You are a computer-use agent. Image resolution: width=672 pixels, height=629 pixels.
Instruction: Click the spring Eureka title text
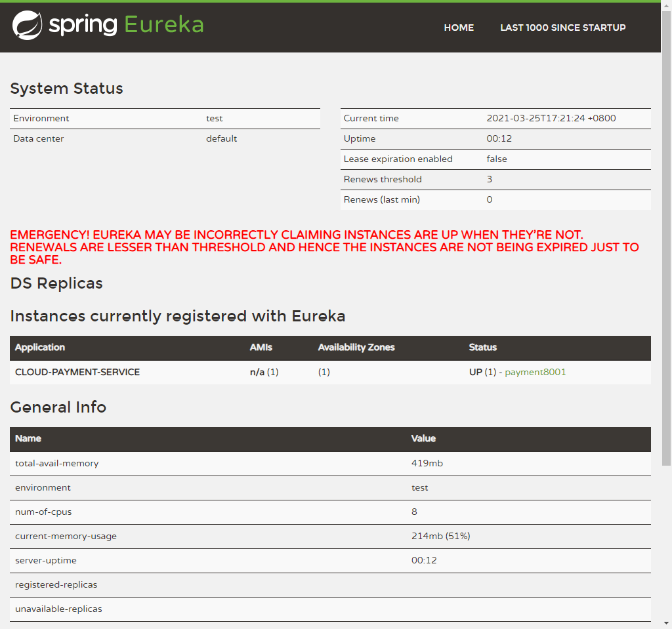tap(126, 25)
